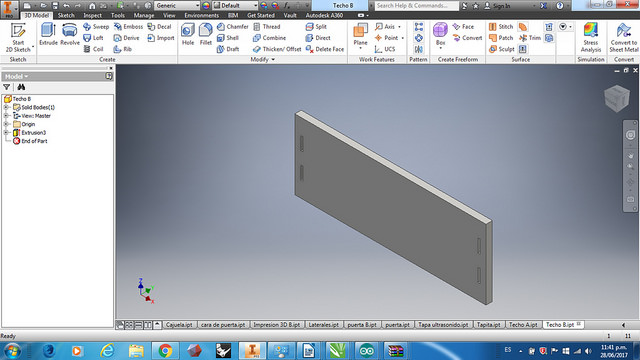Activate the Fillet tool
Viewport: 640px width, 360px height.
click(x=206, y=34)
